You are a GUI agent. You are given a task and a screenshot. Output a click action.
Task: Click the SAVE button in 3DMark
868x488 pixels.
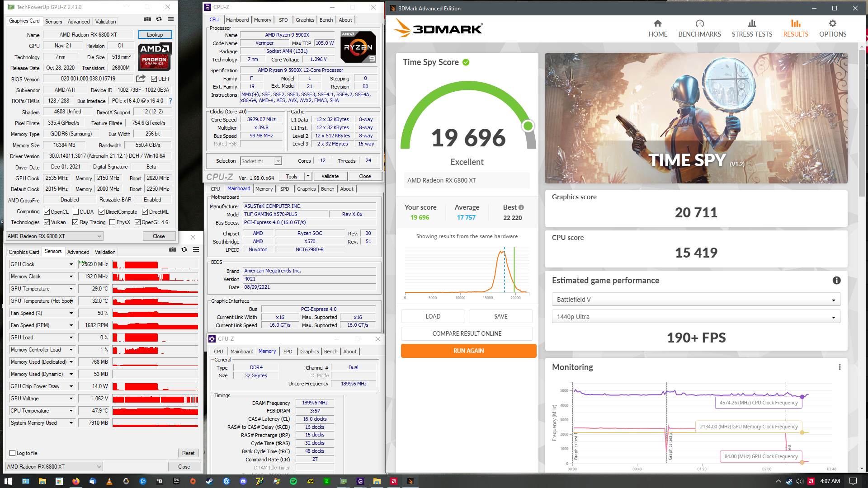click(500, 316)
